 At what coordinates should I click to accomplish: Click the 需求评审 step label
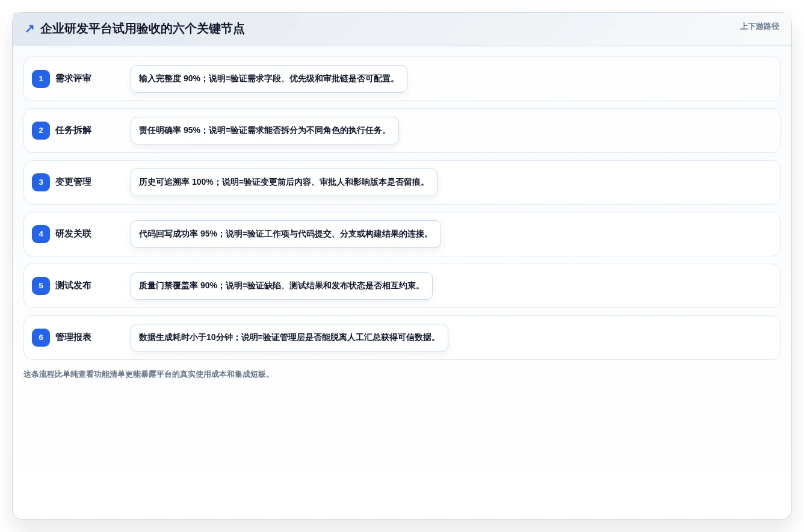(x=73, y=79)
